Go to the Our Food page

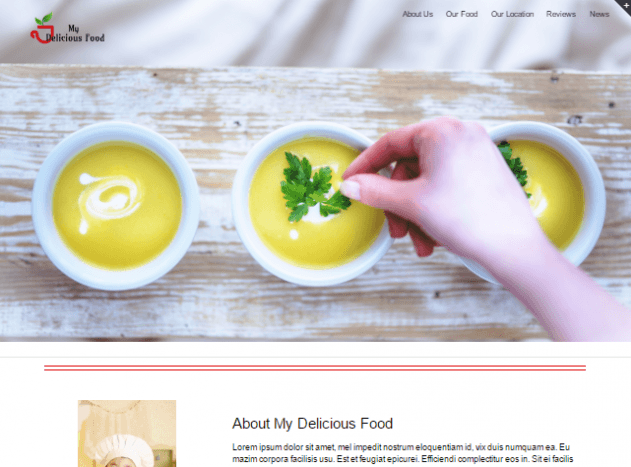462,14
